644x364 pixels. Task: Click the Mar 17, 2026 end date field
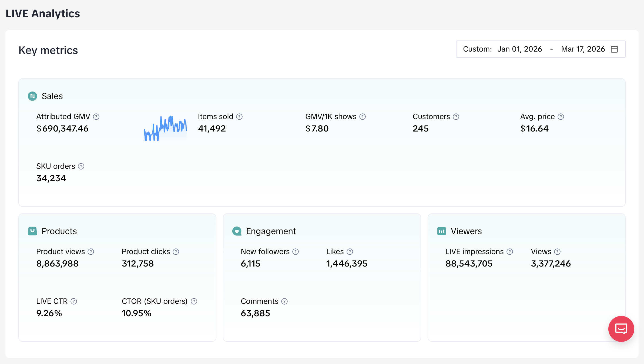tap(583, 49)
